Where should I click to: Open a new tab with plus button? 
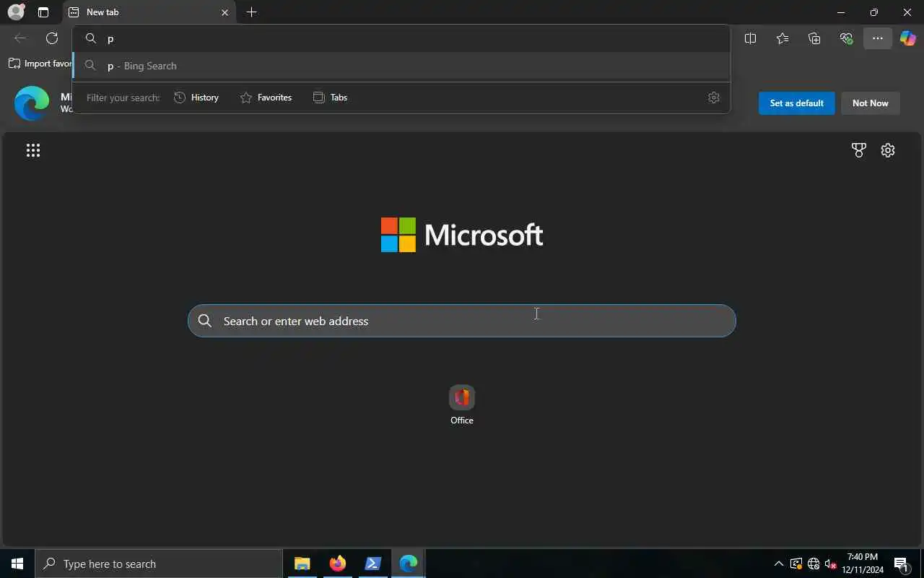tap(251, 12)
